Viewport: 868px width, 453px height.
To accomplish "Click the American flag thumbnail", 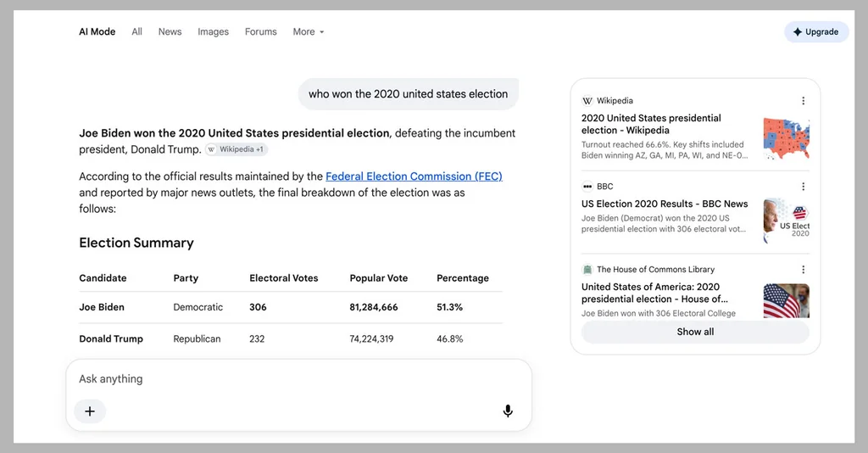I will [x=786, y=300].
